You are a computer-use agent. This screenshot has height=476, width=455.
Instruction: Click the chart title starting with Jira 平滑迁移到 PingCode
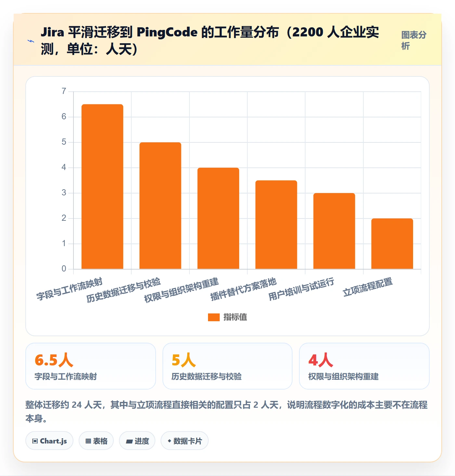coord(210,41)
